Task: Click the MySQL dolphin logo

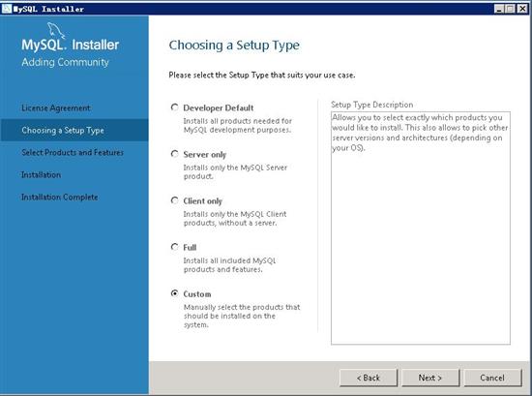Action: (56, 31)
